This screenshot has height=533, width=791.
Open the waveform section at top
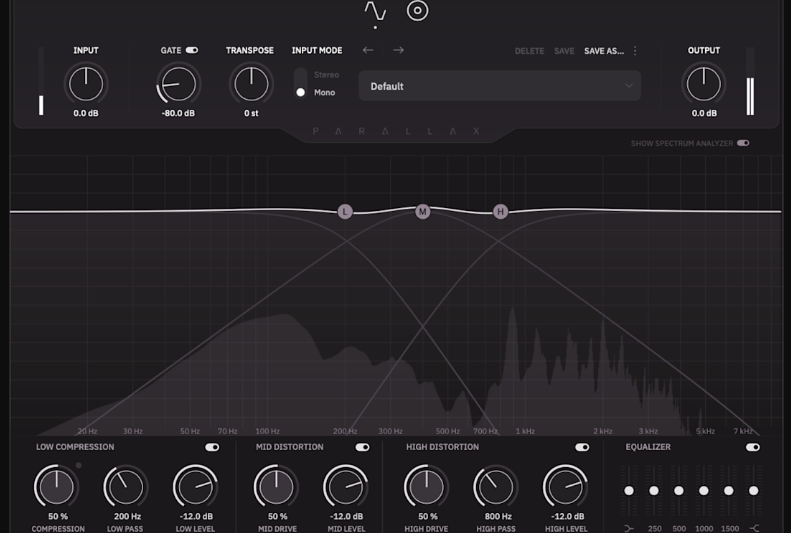(x=375, y=11)
